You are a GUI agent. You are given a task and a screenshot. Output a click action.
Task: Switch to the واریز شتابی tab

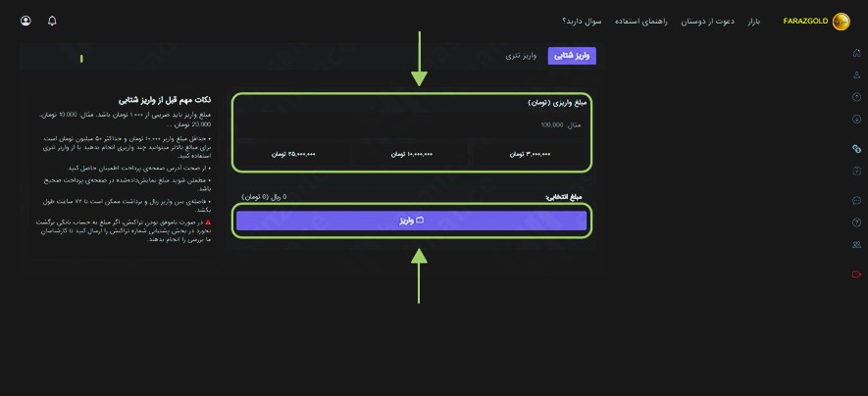point(572,56)
